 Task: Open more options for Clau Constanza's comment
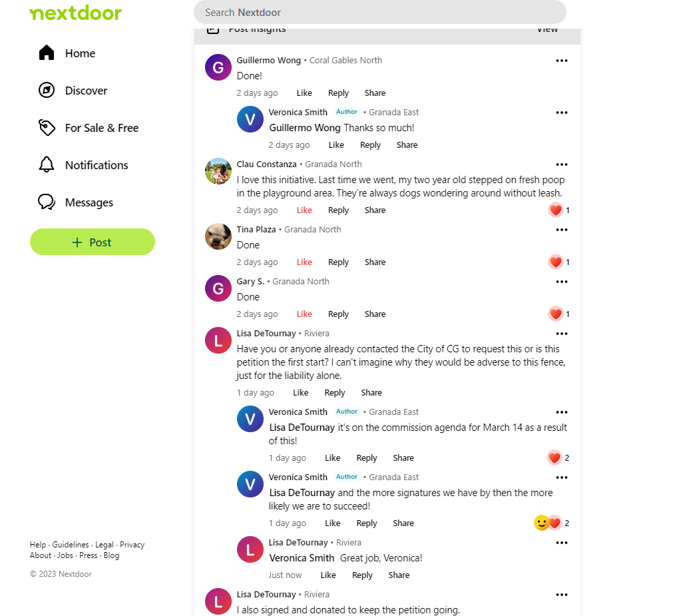[x=562, y=164]
